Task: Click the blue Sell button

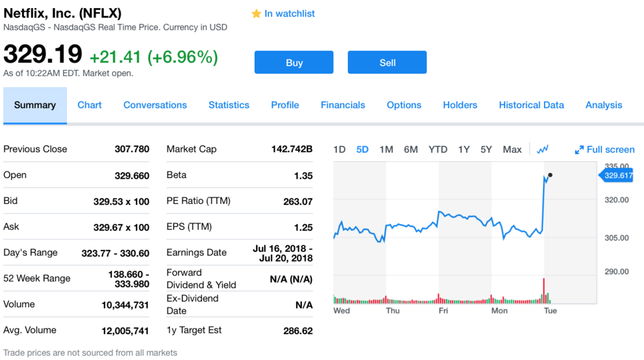Action: click(387, 62)
